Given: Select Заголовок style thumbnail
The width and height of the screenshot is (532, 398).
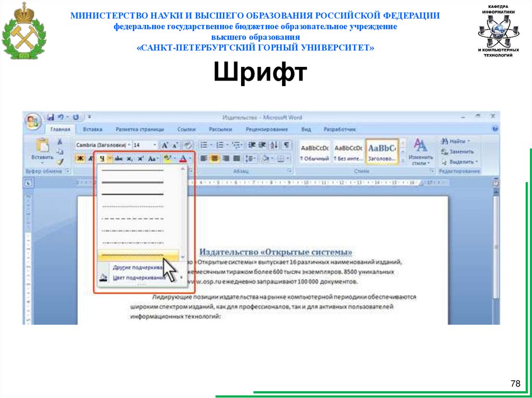Looking at the screenshot, I should pyautogui.click(x=382, y=152).
